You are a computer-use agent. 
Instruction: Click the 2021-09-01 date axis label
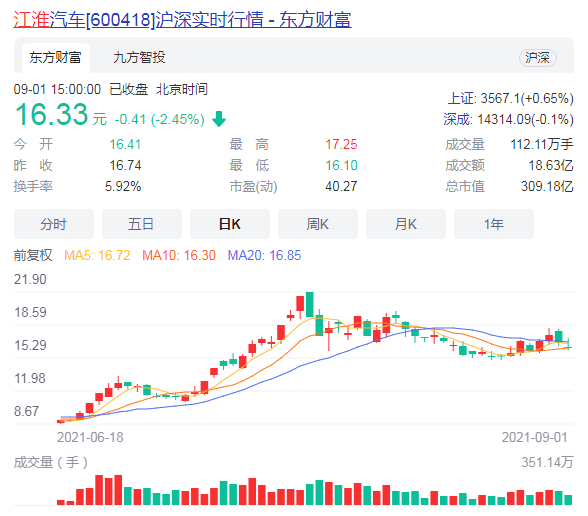tap(534, 437)
